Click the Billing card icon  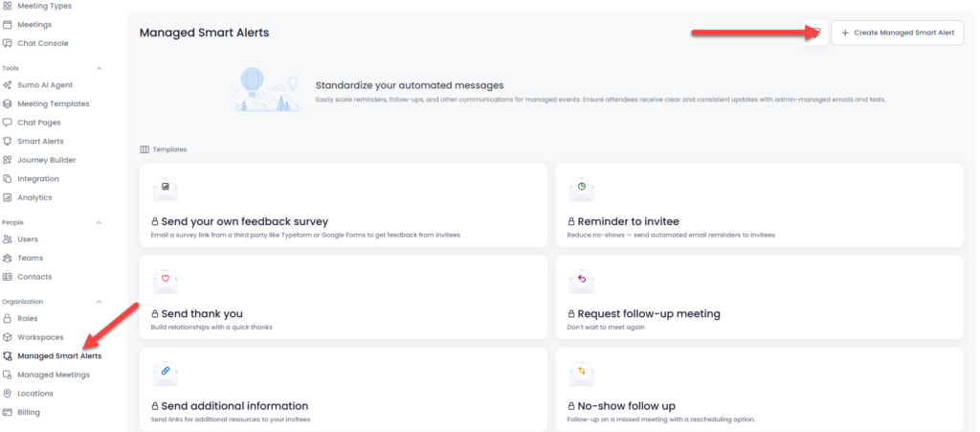[x=8, y=412]
